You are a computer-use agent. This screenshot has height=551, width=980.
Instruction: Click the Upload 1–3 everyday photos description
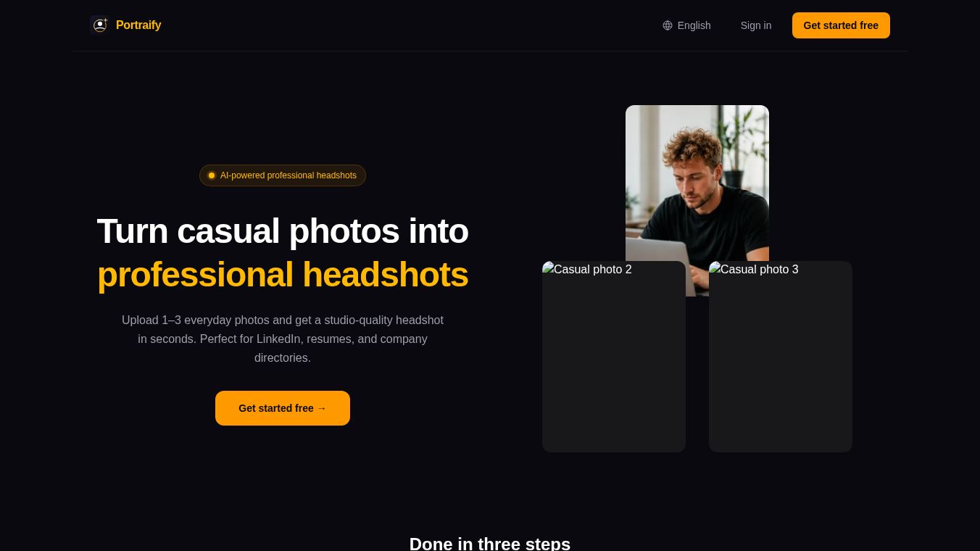(x=283, y=339)
